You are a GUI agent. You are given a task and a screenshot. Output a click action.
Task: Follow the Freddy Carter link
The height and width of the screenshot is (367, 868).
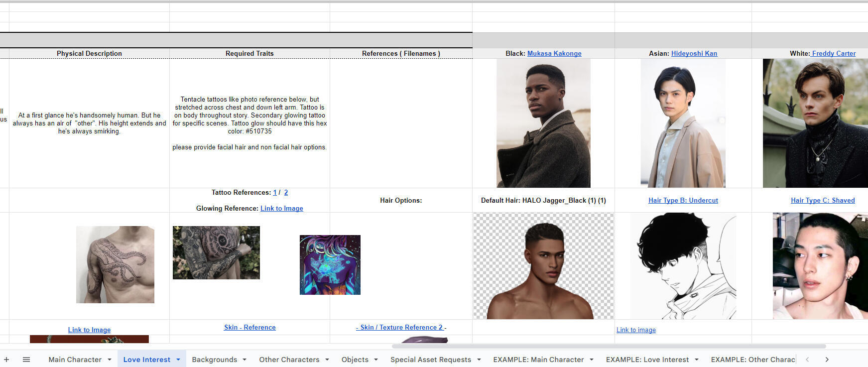[x=834, y=53]
